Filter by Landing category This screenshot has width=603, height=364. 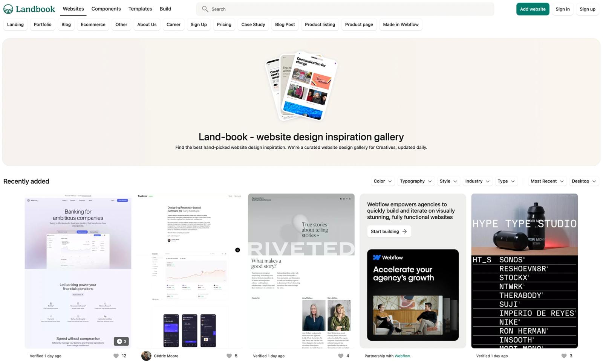[x=15, y=24]
